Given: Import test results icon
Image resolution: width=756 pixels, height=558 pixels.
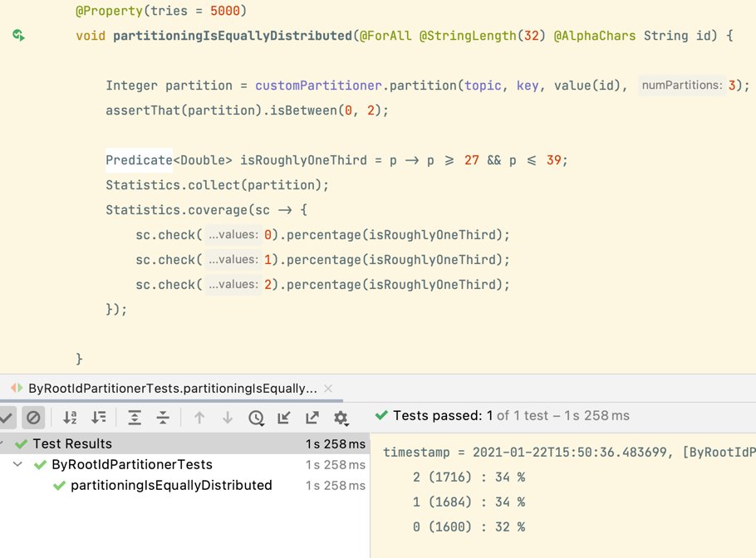Looking at the screenshot, I should [284, 418].
